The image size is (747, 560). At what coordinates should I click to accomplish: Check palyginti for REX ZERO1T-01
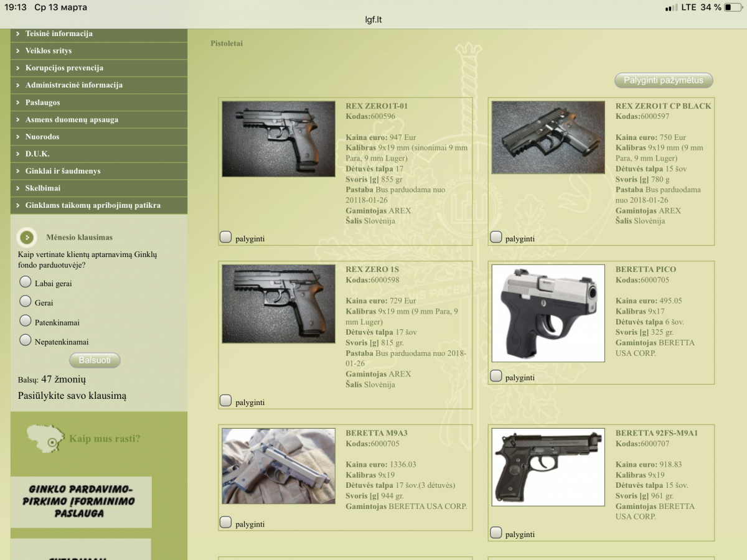[226, 236]
